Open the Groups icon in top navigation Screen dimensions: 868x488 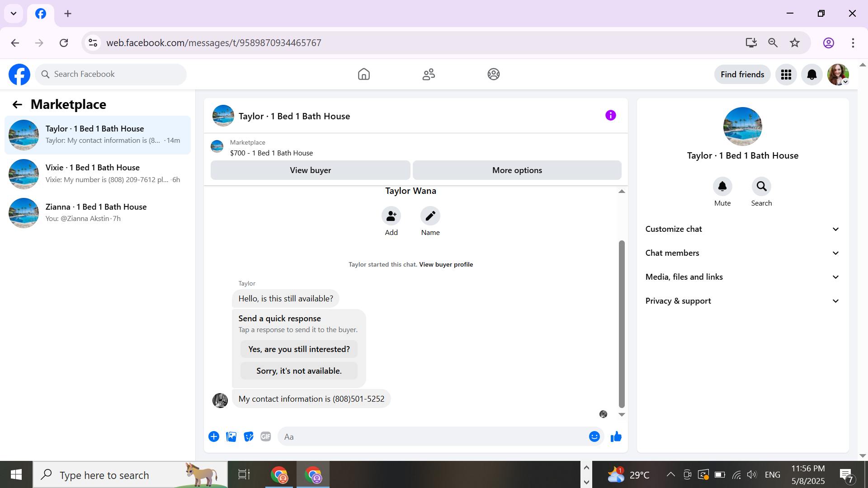tap(494, 74)
